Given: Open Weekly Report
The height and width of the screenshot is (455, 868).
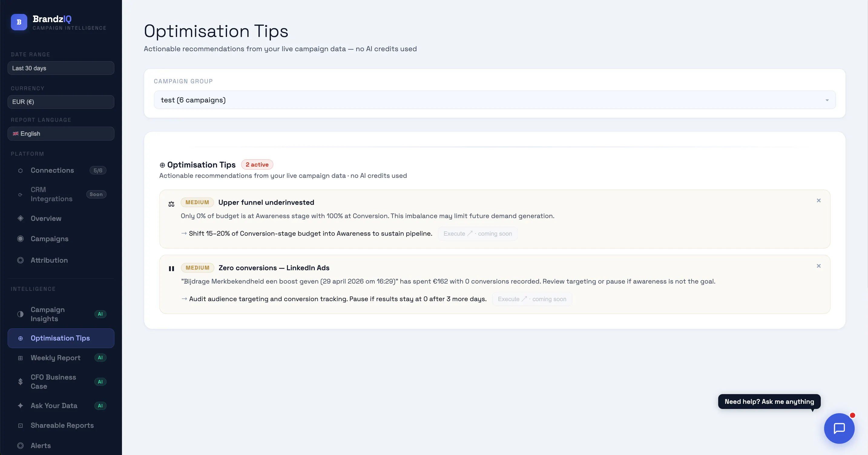Looking at the screenshot, I should 61,358.
